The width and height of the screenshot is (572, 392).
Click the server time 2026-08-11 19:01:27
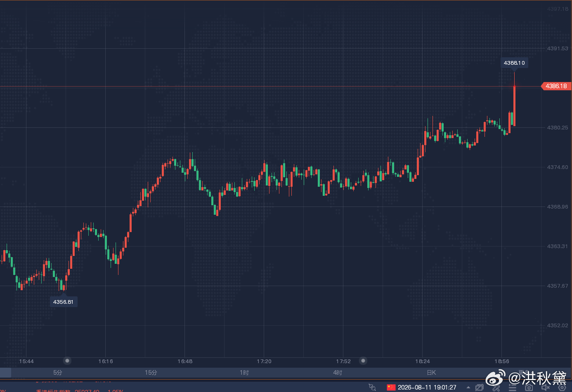click(x=427, y=387)
